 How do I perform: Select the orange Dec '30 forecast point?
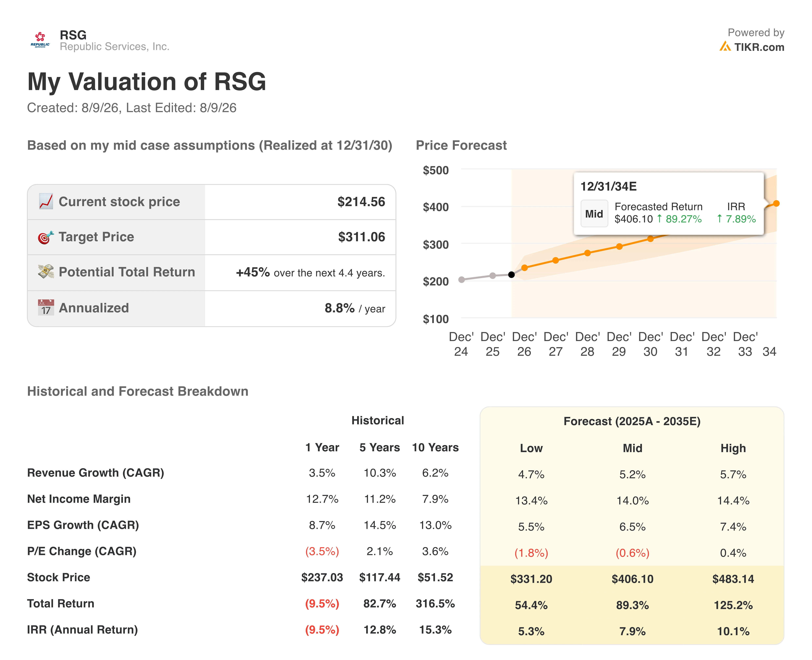[x=650, y=239]
